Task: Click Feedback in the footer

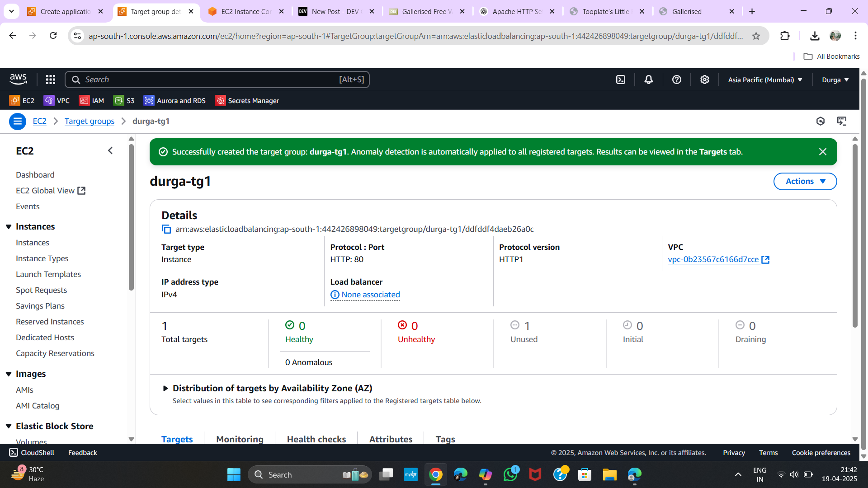Action: (x=83, y=453)
